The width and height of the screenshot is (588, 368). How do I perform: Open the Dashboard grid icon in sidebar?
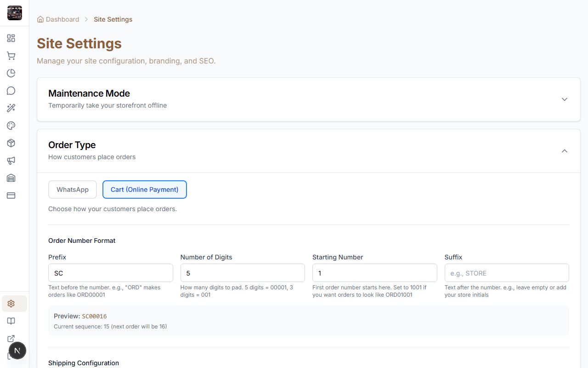click(11, 38)
